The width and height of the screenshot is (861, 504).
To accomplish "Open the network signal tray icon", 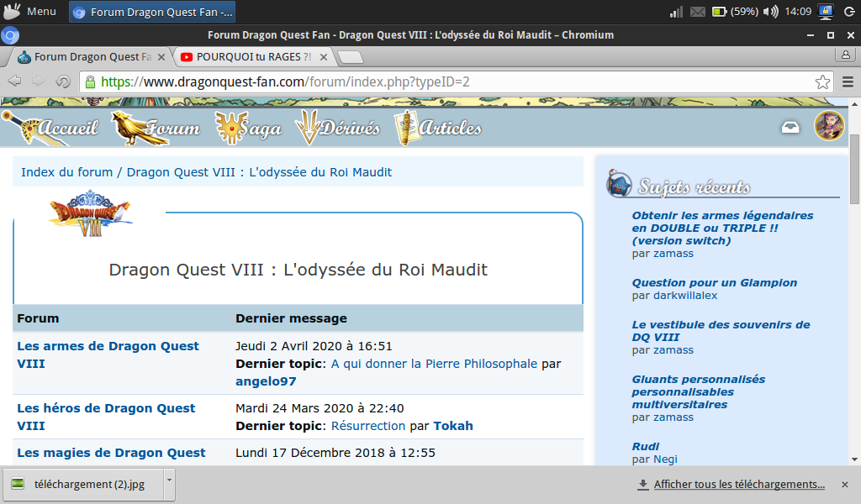I will coord(676,12).
